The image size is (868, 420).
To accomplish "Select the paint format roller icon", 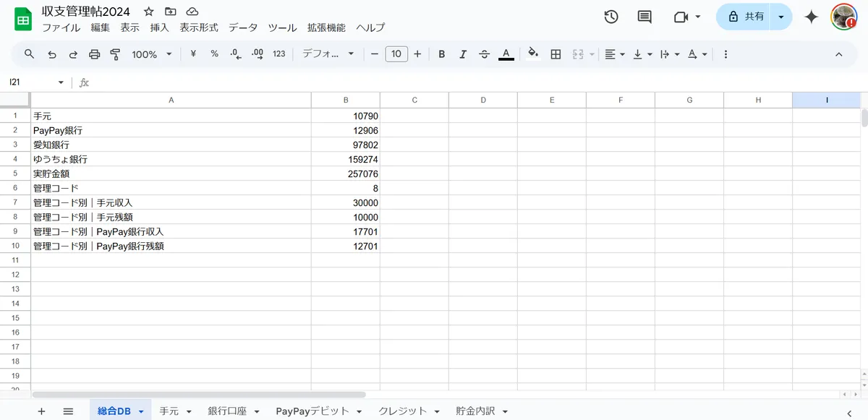I will [x=115, y=54].
